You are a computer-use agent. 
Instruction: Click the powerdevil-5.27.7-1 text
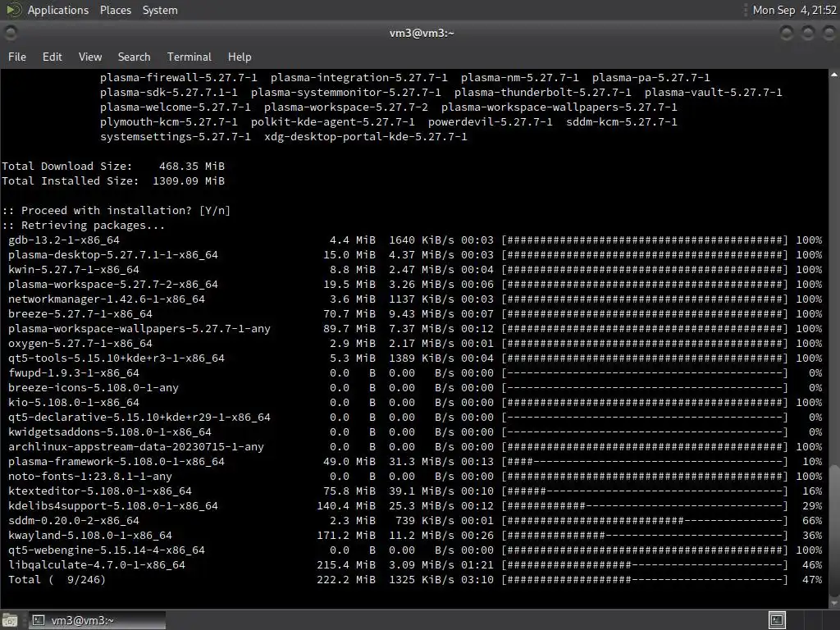491,121
